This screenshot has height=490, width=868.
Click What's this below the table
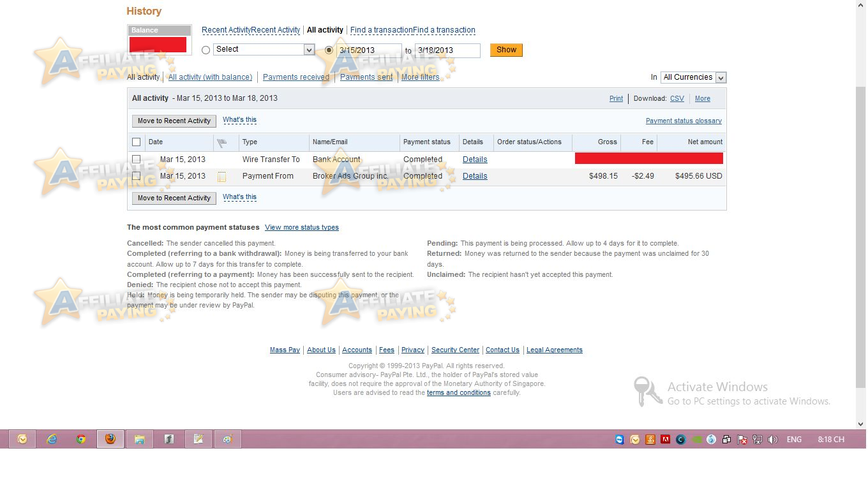239,197
